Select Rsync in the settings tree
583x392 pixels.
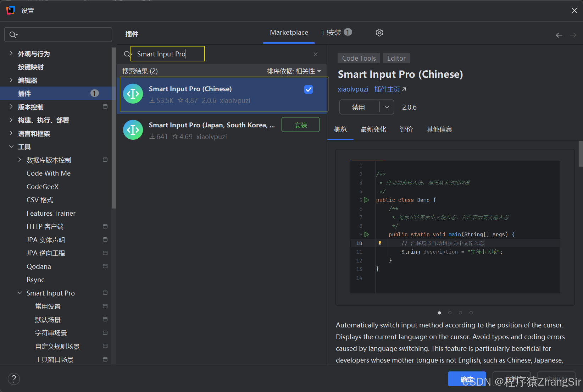35,280
